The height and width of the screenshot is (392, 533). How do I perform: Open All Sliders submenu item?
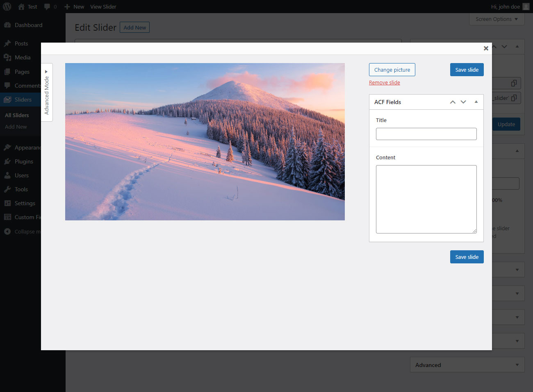pos(17,115)
